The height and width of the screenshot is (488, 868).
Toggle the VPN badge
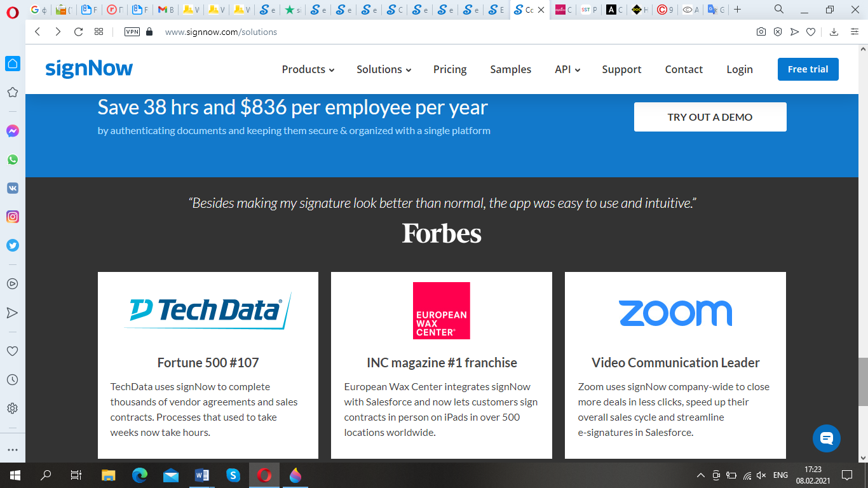(132, 32)
